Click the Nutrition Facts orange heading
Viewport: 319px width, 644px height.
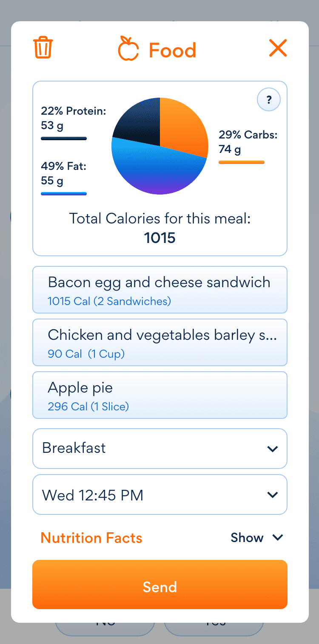91,538
